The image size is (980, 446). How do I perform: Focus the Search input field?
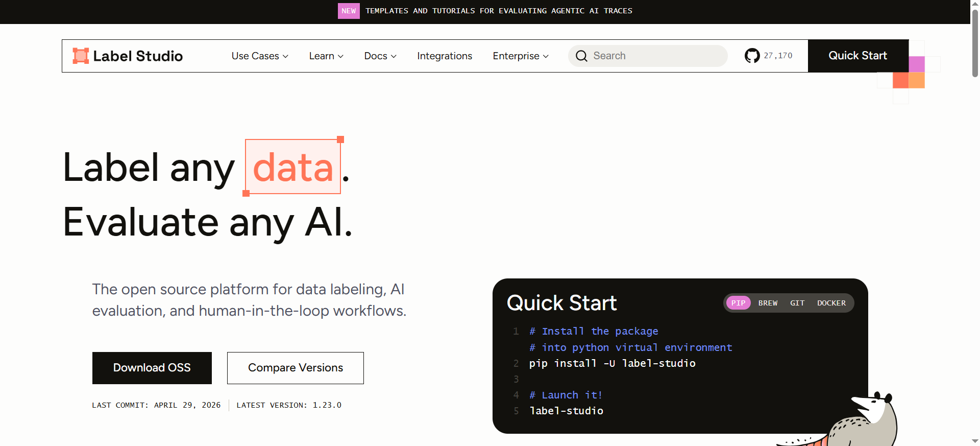click(x=648, y=56)
